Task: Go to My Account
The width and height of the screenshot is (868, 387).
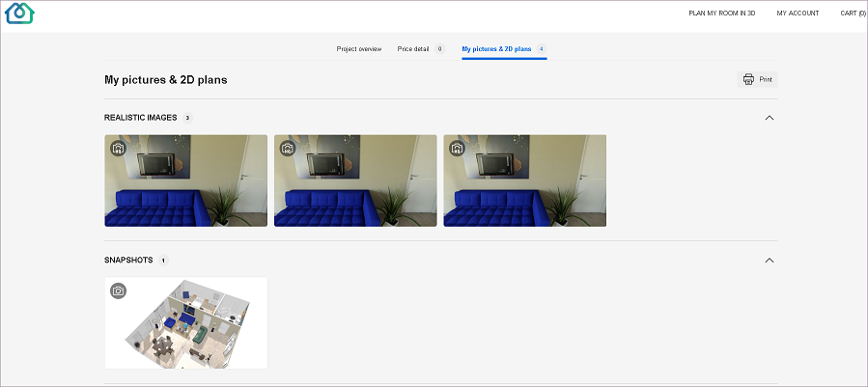Action: point(798,14)
